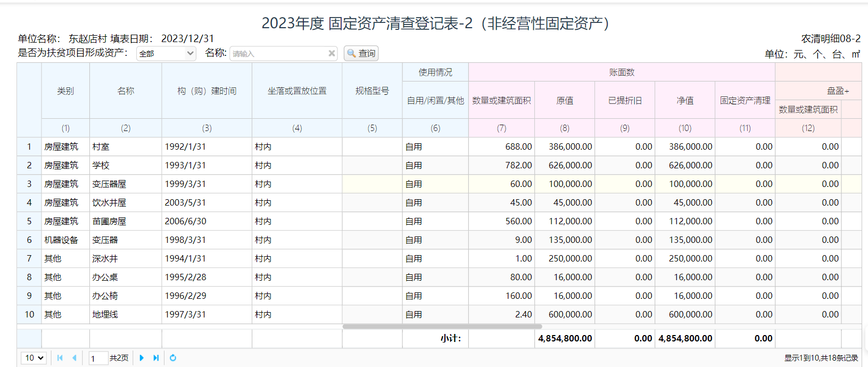Click the 使用情况 group header
Viewport: 868px width, 367px height.
pos(435,72)
